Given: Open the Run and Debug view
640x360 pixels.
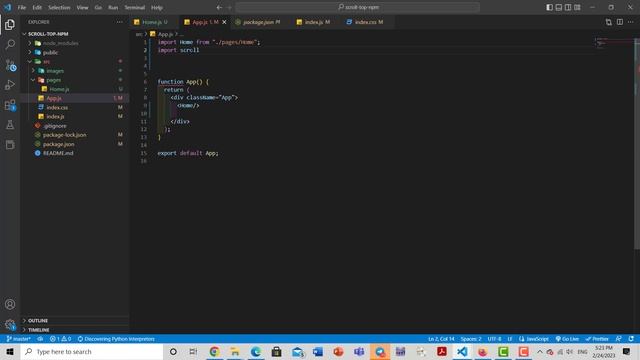Looking at the screenshot, I should (x=10, y=84).
